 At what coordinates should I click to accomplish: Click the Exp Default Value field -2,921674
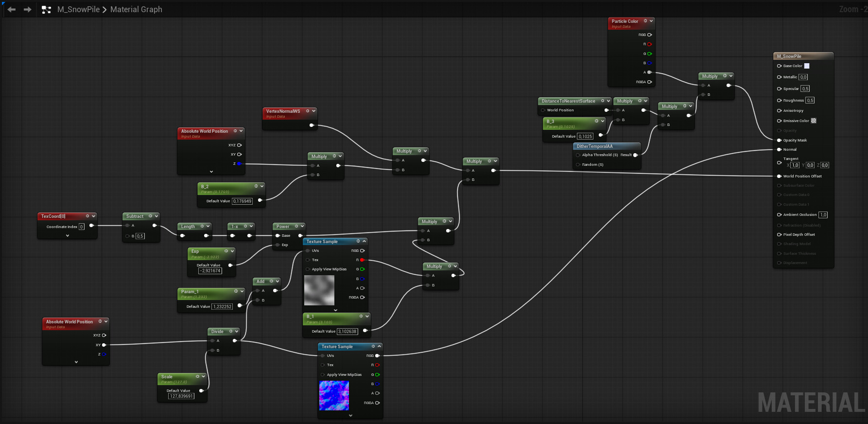pos(210,271)
